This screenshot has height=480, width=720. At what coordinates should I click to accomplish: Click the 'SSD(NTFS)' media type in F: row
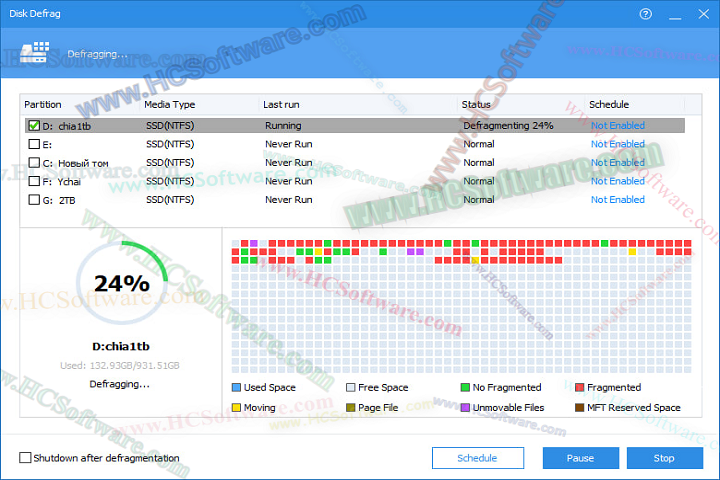(170, 181)
